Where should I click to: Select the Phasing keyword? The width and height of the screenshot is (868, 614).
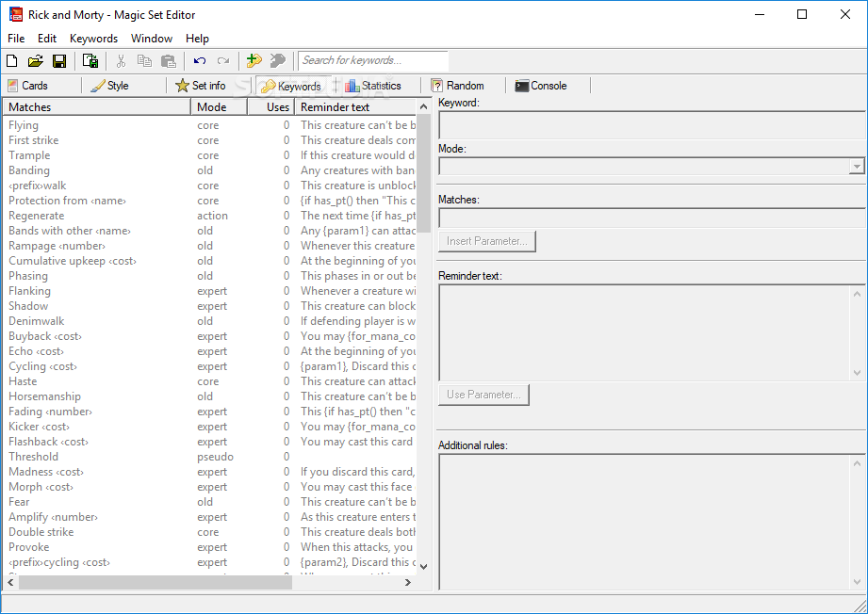209,276
